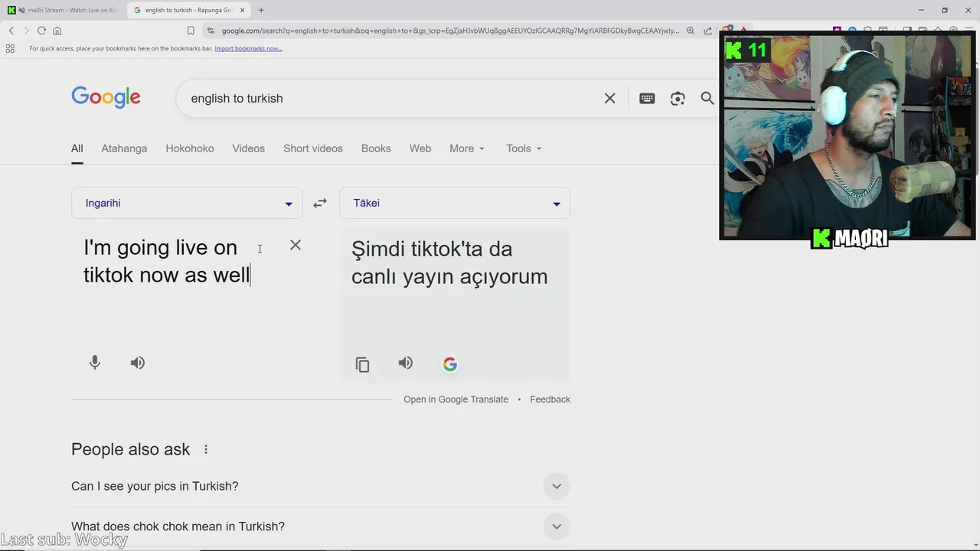Click the Feedback link
This screenshot has height=551, width=980.
point(550,399)
